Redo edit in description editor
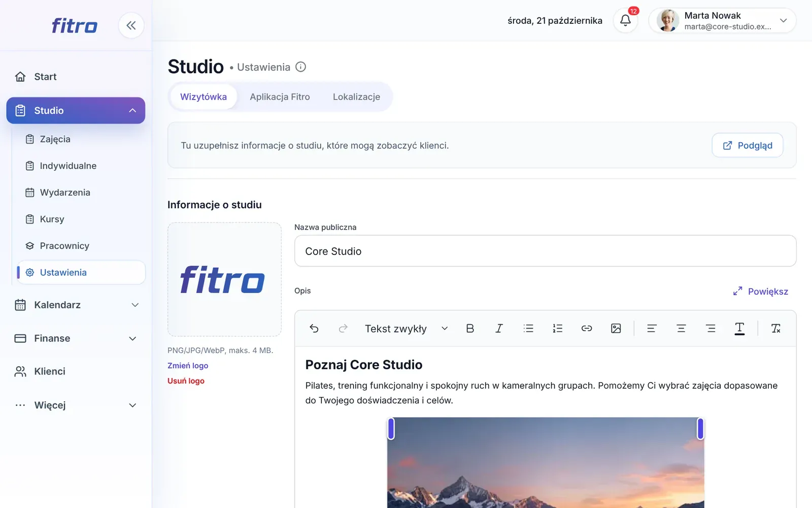Image resolution: width=812 pixels, height=508 pixels. [343, 329]
